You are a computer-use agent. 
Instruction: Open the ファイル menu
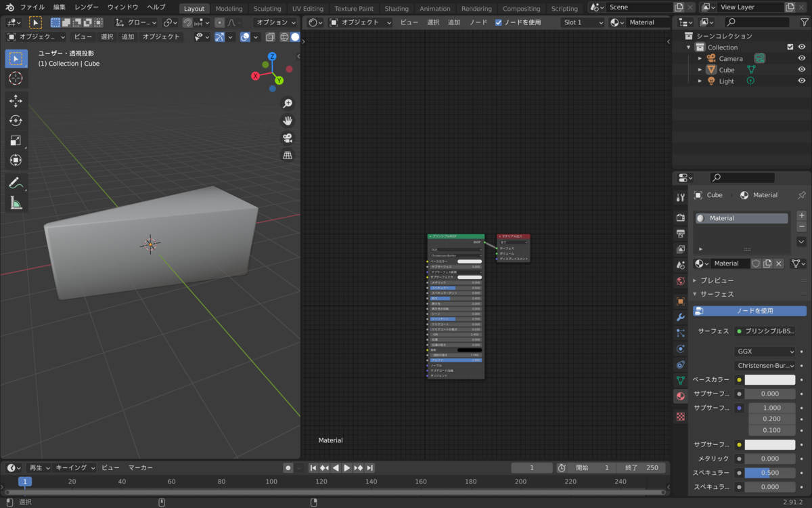(x=32, y=7)
